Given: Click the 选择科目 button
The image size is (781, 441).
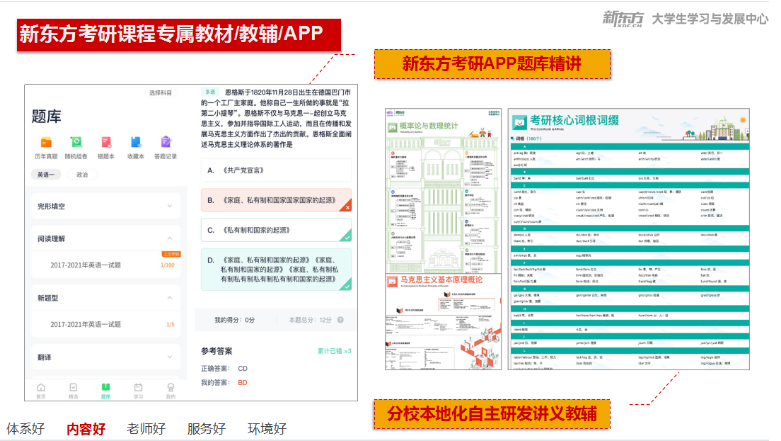Looking at the screenshot, I should [160, 93].
